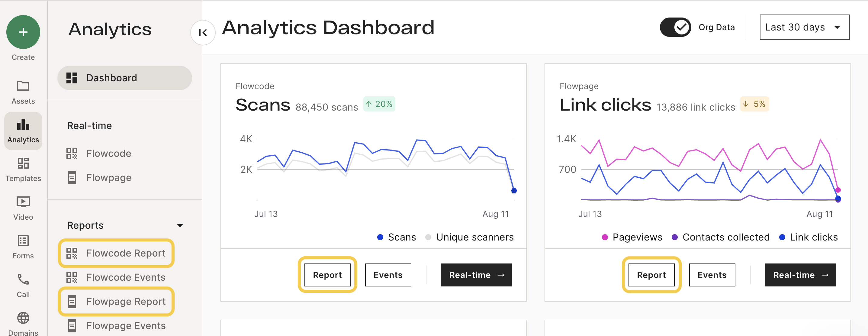Open Real-time Flowpage
Screen dimensions: 868x336
pos(98,178)
